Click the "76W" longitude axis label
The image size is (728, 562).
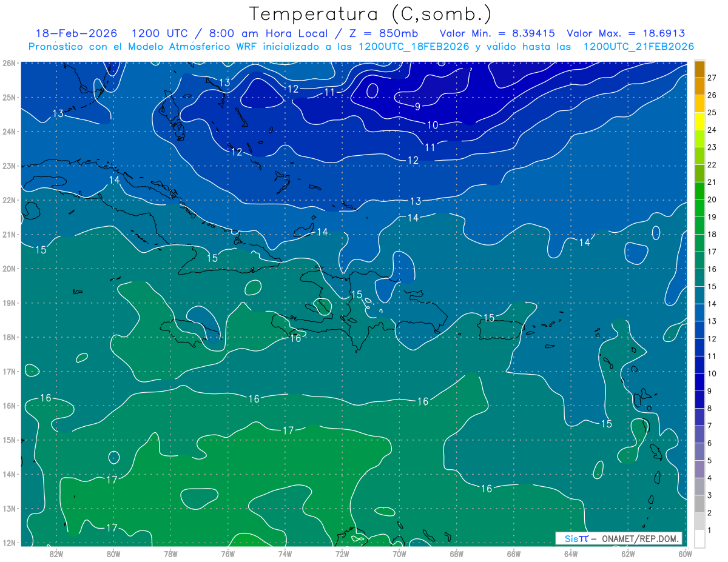(x=228, y=553)
